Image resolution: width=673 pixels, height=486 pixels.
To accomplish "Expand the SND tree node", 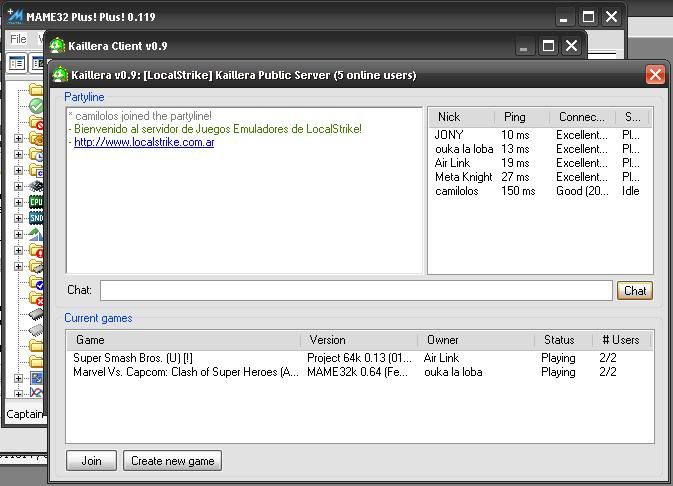I will [18, 218].
